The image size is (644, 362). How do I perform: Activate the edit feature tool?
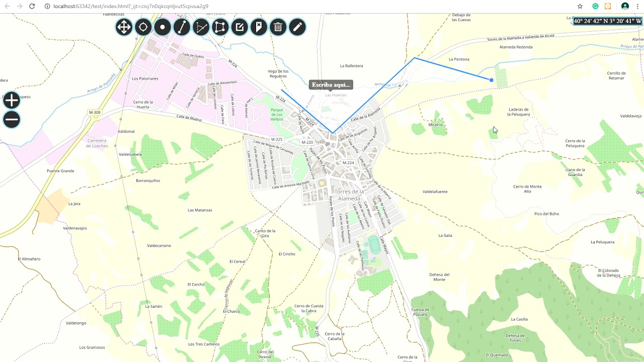click(239, 27)
